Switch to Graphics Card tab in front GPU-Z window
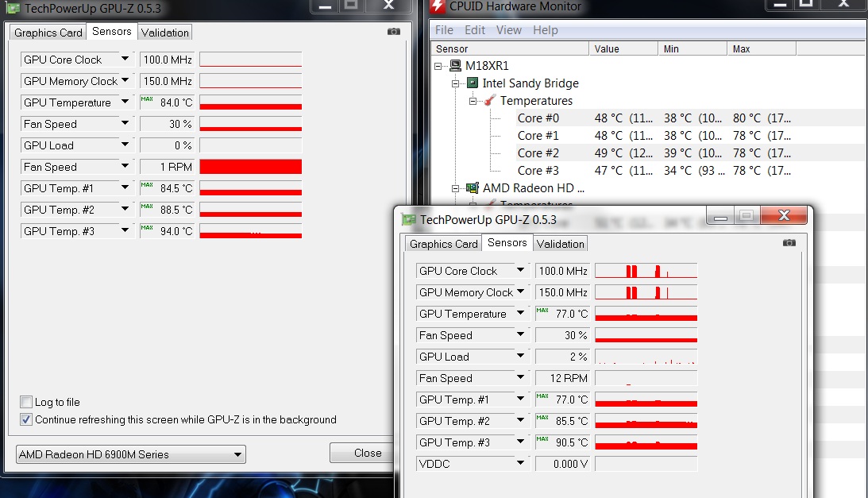Image resolution: width=868 pixels, height=498 pixels. [x=443, y=245]
